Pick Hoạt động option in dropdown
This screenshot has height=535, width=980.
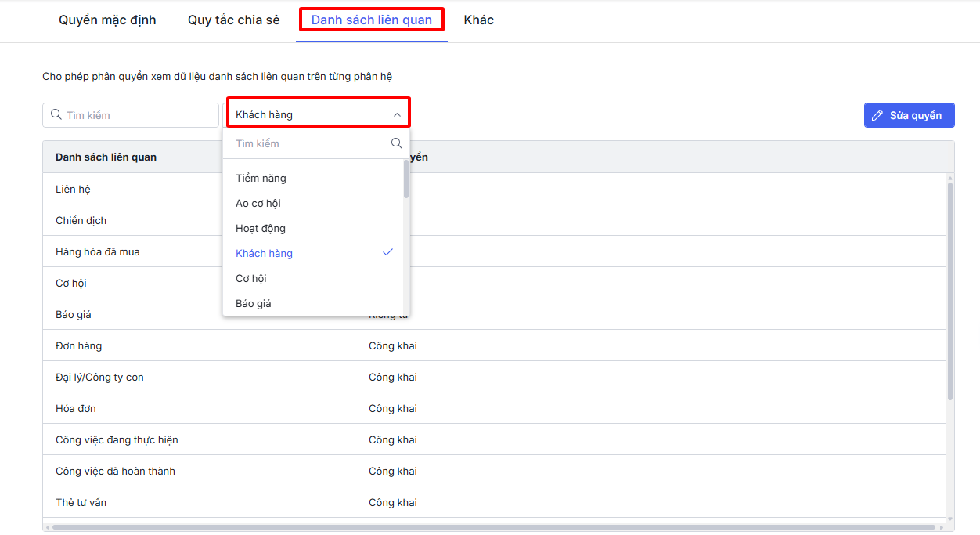(x=261, y=228)
